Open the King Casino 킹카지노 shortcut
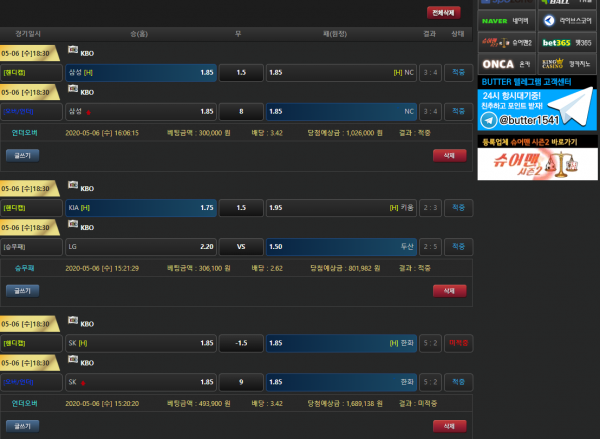 coord(568,63)
